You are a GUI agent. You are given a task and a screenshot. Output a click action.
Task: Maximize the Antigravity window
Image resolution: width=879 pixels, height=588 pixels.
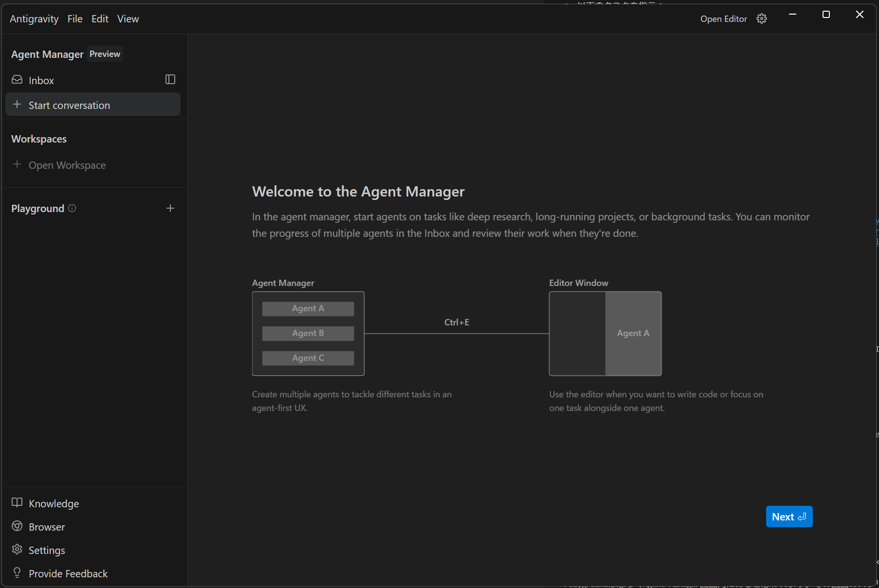click(x=826, y=15)
